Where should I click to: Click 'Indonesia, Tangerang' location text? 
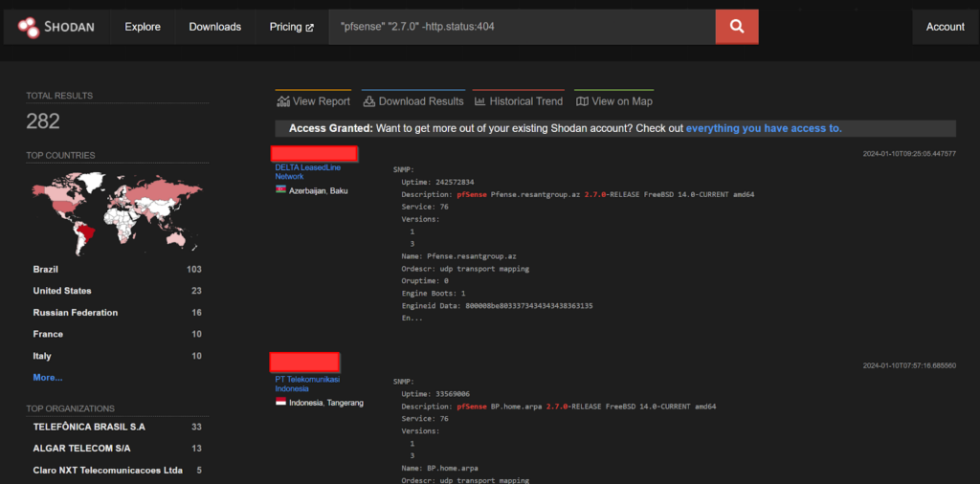(325, 403)
